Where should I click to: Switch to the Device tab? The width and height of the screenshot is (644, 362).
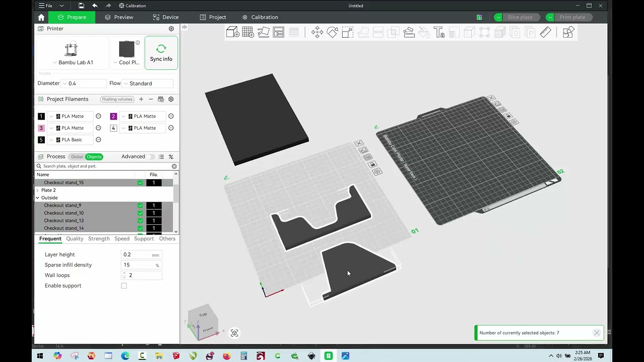[166, 17]
